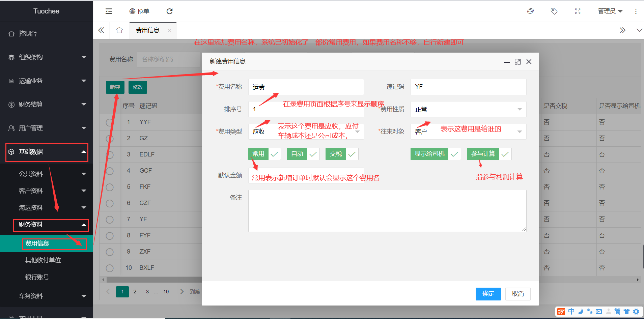Expand the 海运资料 submenu

pos(46,208)
